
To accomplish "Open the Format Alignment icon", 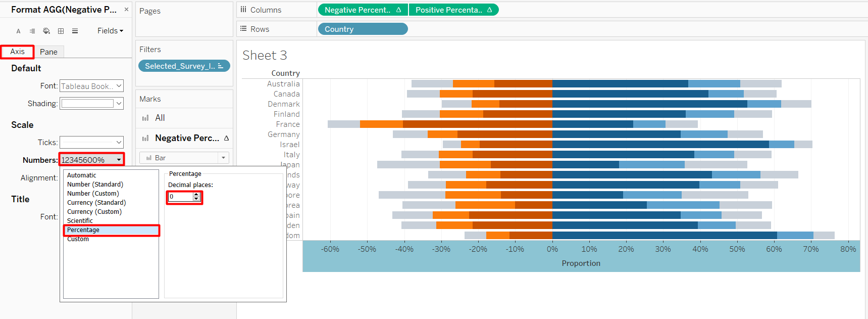I will 32,31.
